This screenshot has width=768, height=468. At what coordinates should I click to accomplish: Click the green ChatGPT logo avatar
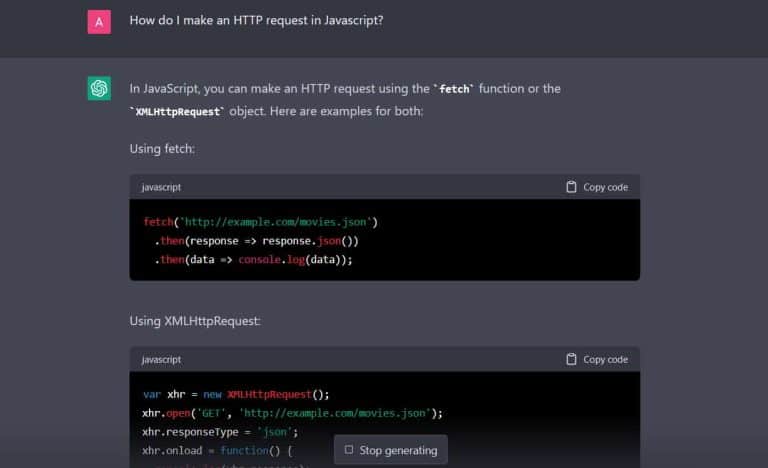pos(99,89)
